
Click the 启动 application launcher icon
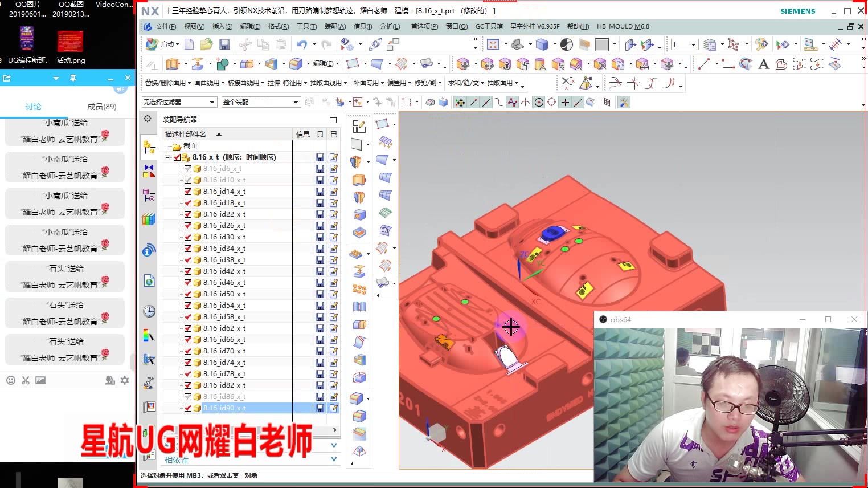pos(151,44)
